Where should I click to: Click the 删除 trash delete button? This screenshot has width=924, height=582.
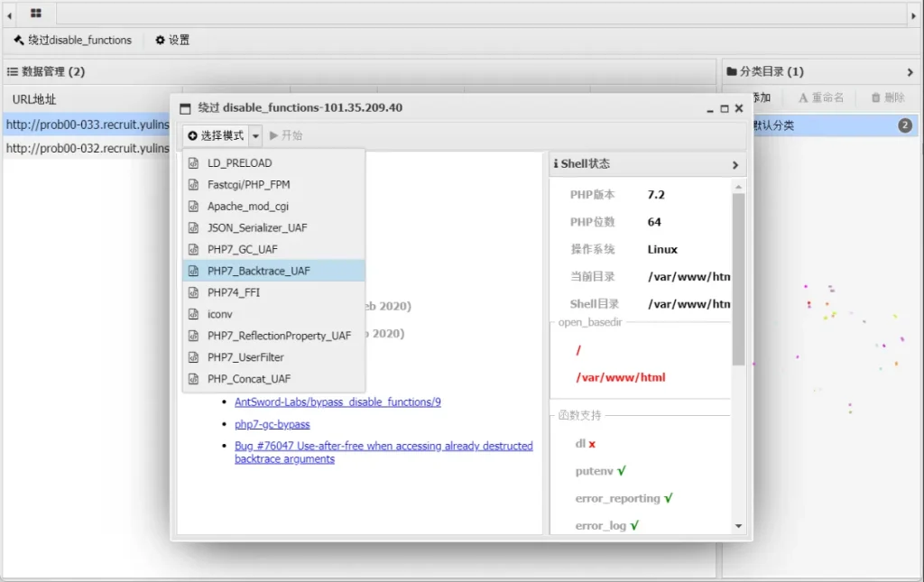point(888,97)
